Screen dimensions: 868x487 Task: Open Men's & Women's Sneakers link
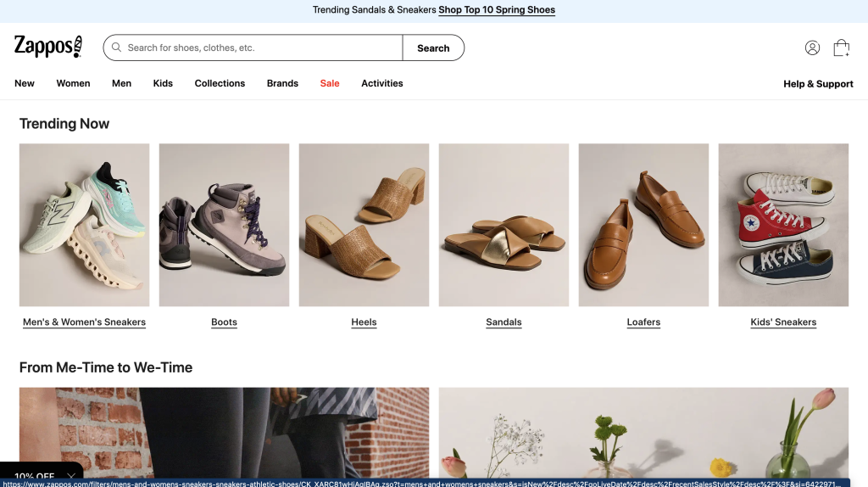pos(84,322)
